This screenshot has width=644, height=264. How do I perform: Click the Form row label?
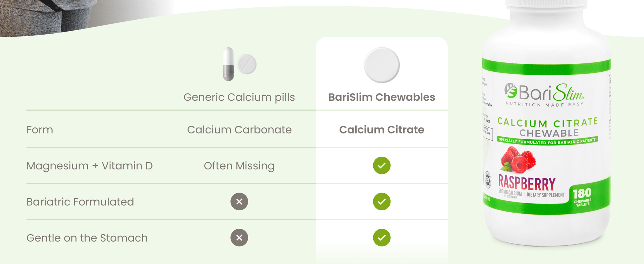coord(40,130)
